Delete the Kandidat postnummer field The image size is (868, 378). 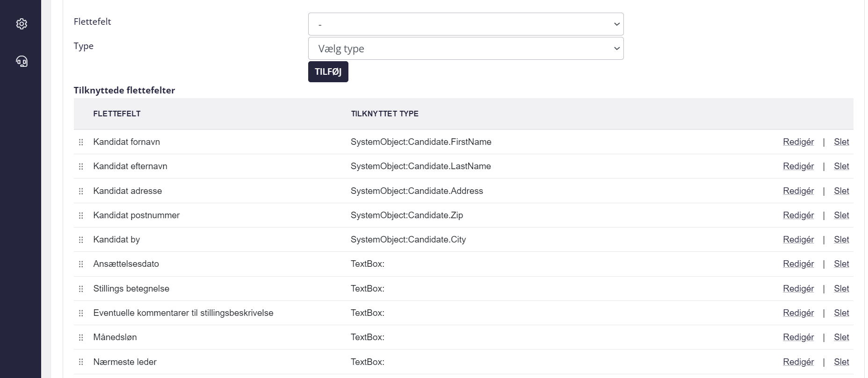pos(841,215)
